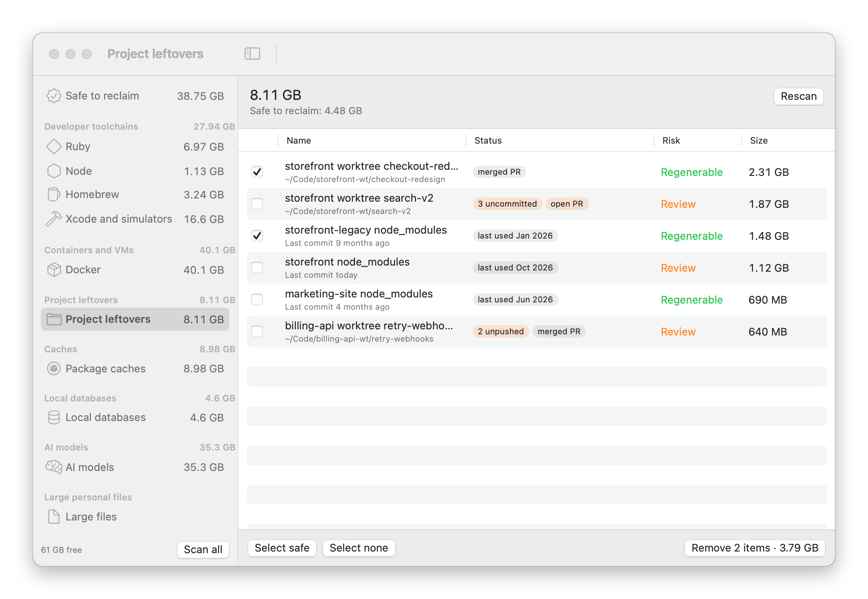Click the Ruby diamond icon
Viewport: 868px width, 599px height.
(54, 146)
